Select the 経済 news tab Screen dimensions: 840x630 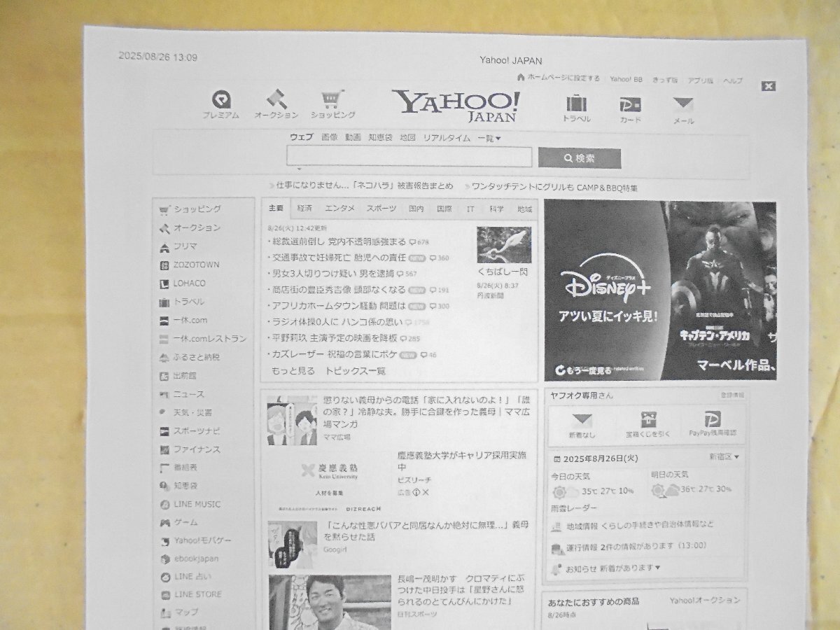tap(304, 209)
